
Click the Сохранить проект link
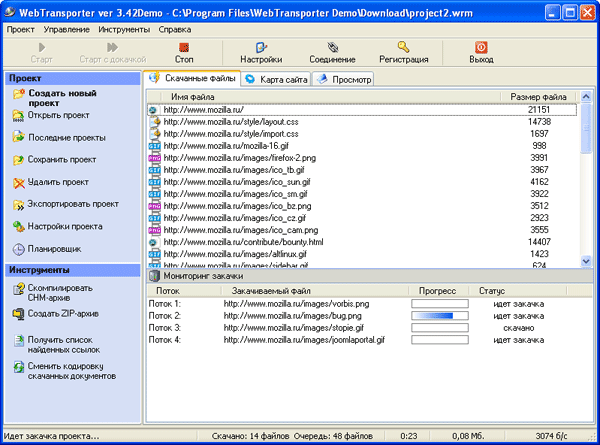[x=62, y=160]
